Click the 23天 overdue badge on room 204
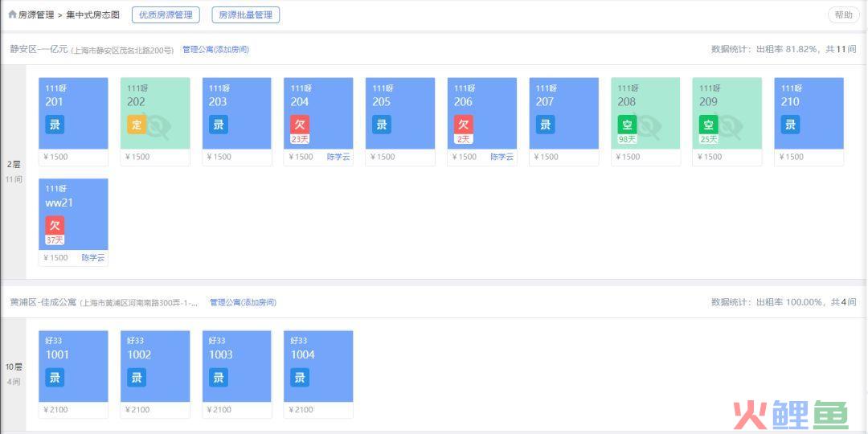This screenshot has height=434, width=868. (x=300, y=139)
